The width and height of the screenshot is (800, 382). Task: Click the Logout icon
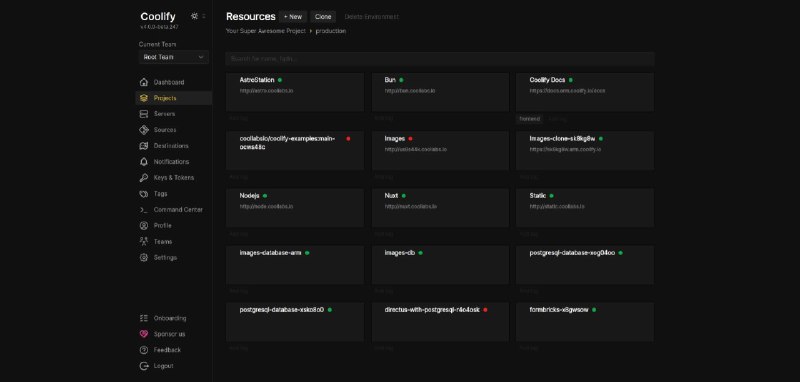point(144,366)
